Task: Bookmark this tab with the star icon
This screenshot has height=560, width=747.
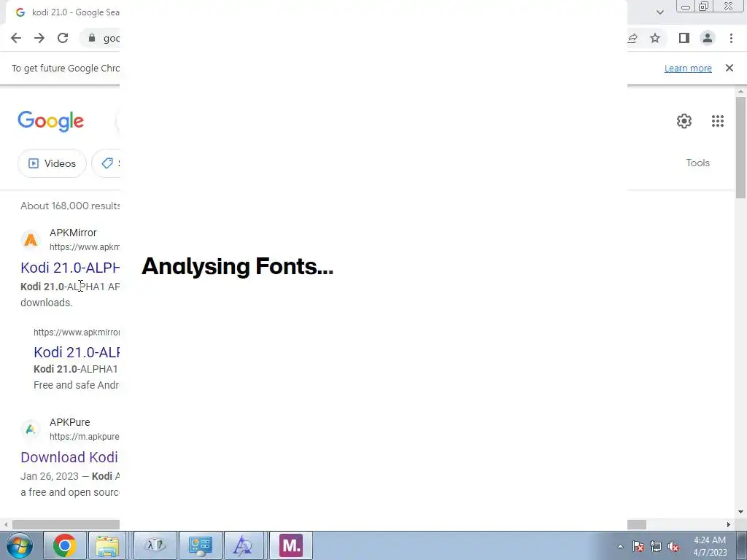Action: [656, 38]
